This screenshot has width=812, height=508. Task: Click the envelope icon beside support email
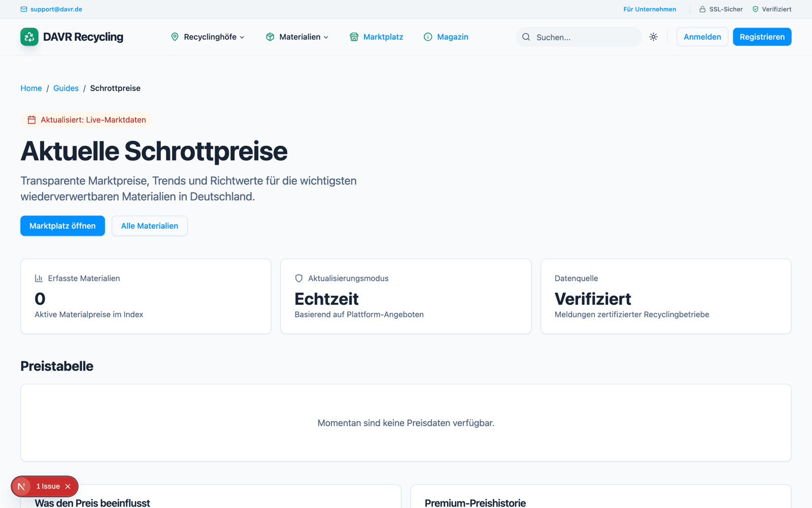(24, 9)
